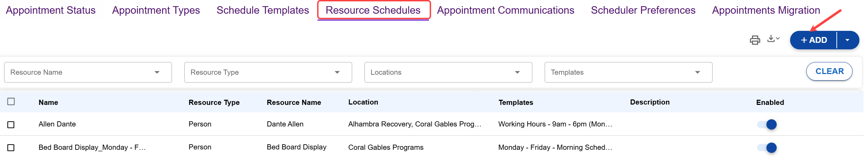Open the Appointment Communications tab
This screenshot has height=158, width=868.
[x=506, y=10]
